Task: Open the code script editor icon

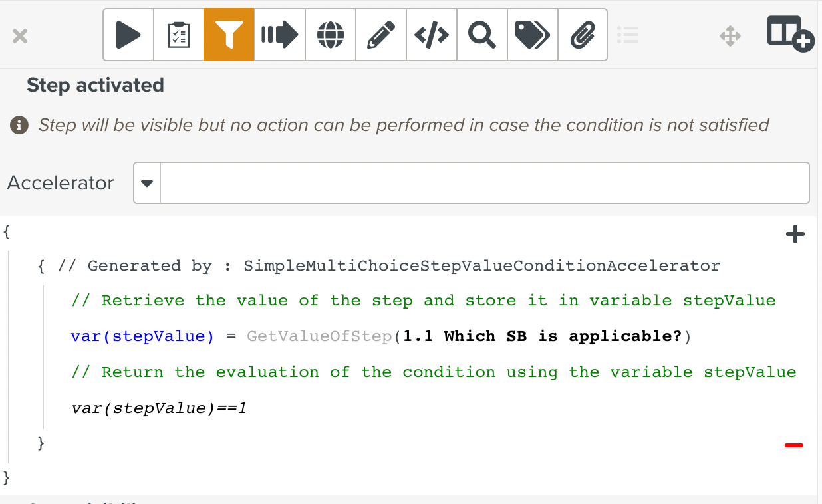Action: click(431, 34)
